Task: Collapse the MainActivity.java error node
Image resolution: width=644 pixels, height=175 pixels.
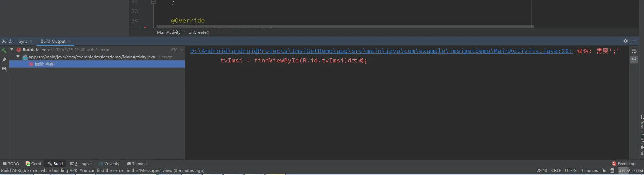Action: tap(18, 57)
